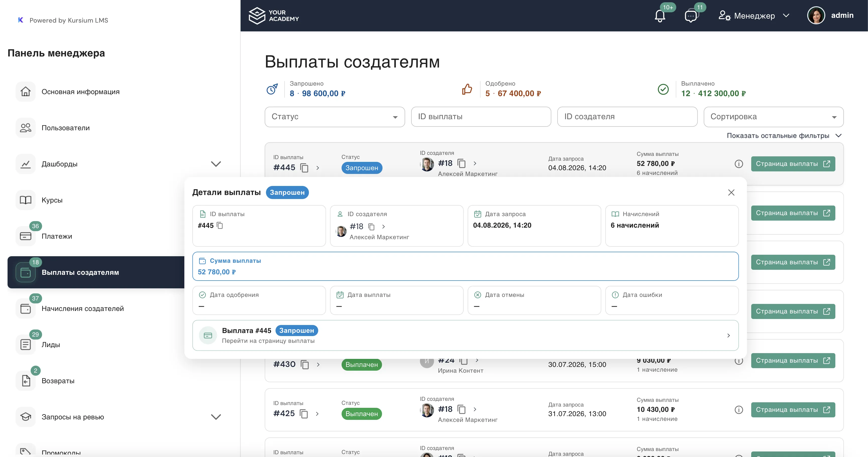Image resolution: width=868 pixels, height=457 pixels.
Task: Click the Основная информация home icon
Action: pos(26,92)
